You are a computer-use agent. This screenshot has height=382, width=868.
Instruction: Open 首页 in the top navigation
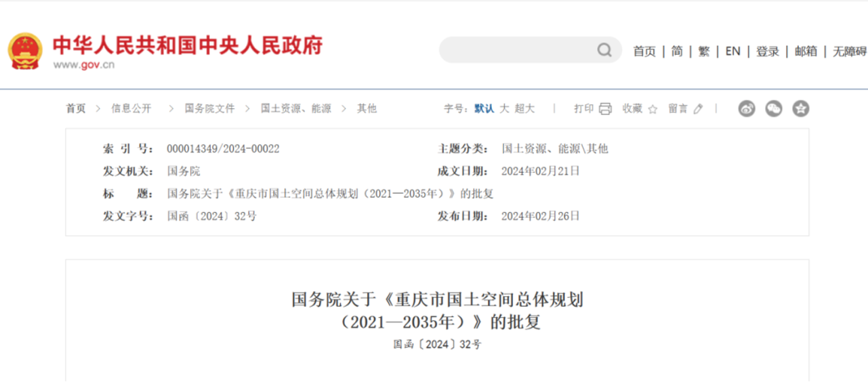(x=644, y=51)
